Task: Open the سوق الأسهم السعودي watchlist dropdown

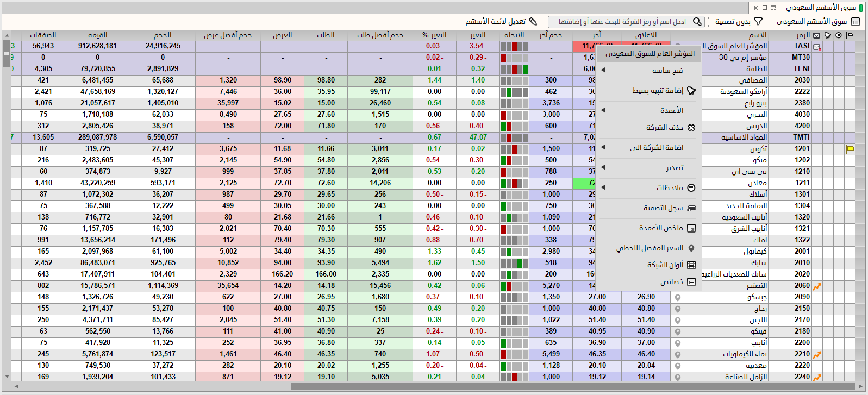Action: pos(818,22)
